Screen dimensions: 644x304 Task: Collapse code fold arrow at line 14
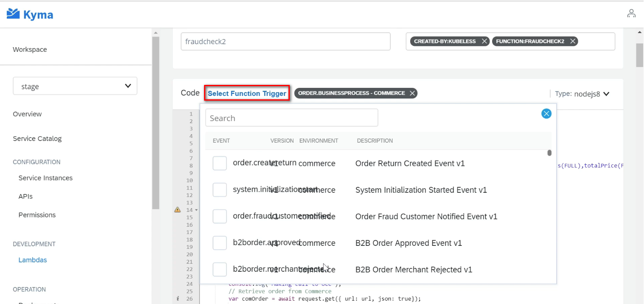point(196,210)
